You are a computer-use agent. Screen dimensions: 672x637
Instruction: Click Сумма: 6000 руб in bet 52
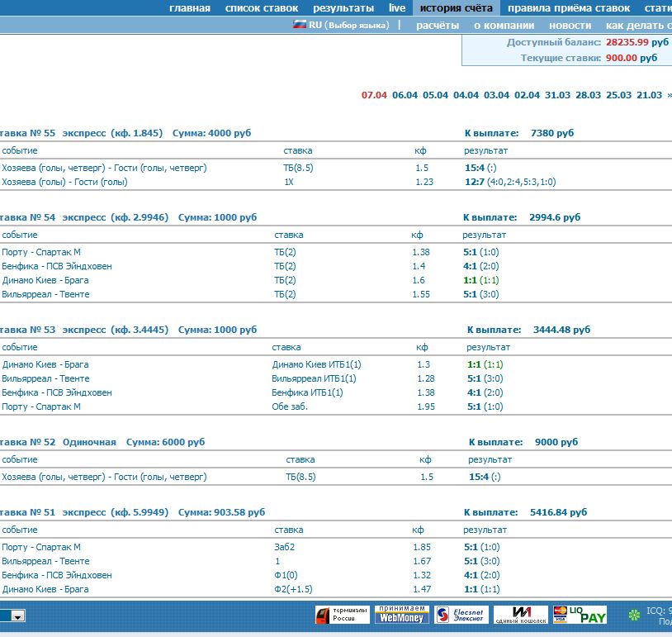pyautogui.click(x=165, y=442)
